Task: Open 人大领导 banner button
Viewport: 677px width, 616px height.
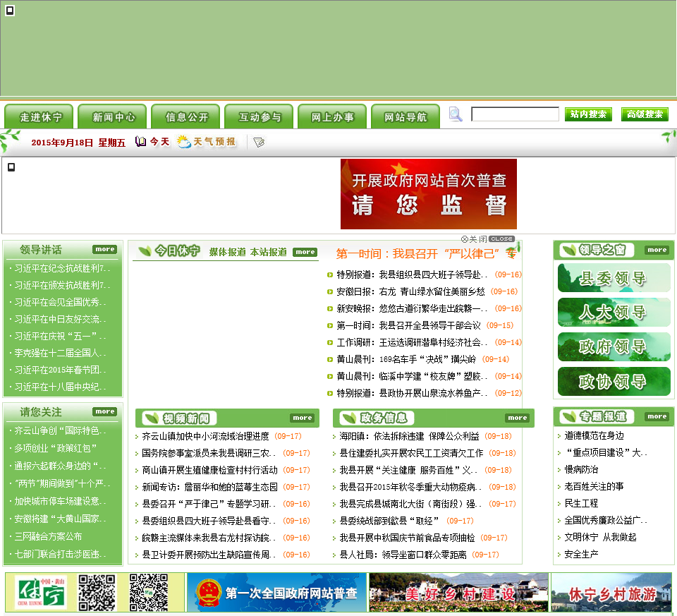Action: click(x=614, y=313)
